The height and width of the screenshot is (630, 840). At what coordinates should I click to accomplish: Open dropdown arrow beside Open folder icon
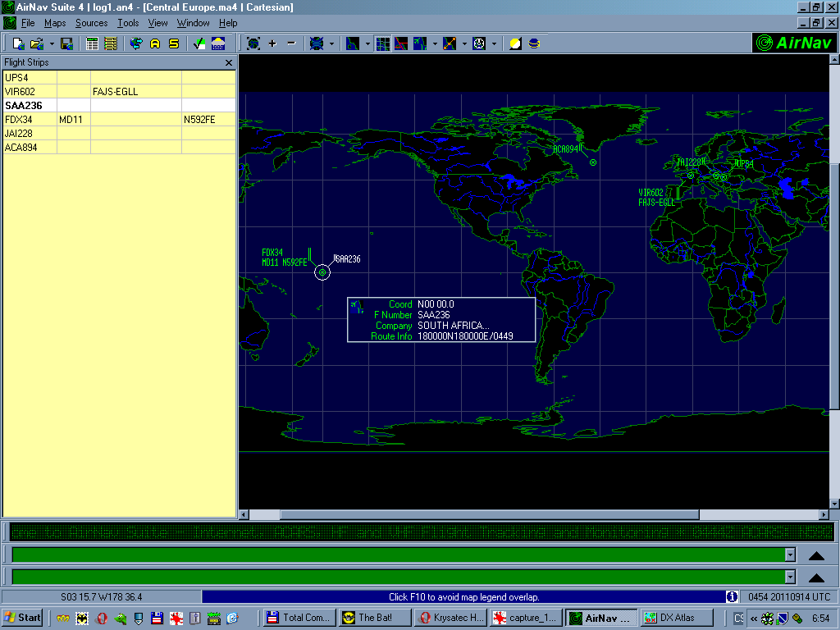pyautogui.click(x=52, y=43)
